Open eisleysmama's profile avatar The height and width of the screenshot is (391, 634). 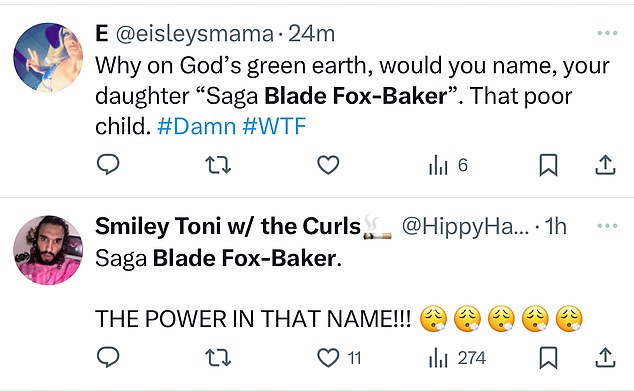(48, 57)
